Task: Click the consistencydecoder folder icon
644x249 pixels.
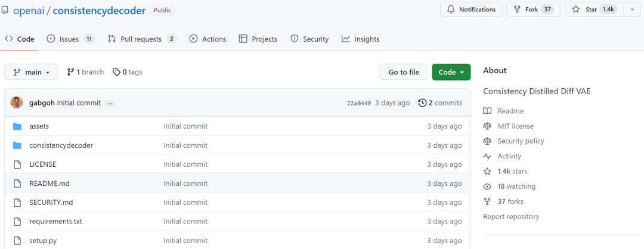Action: (17, 145)
